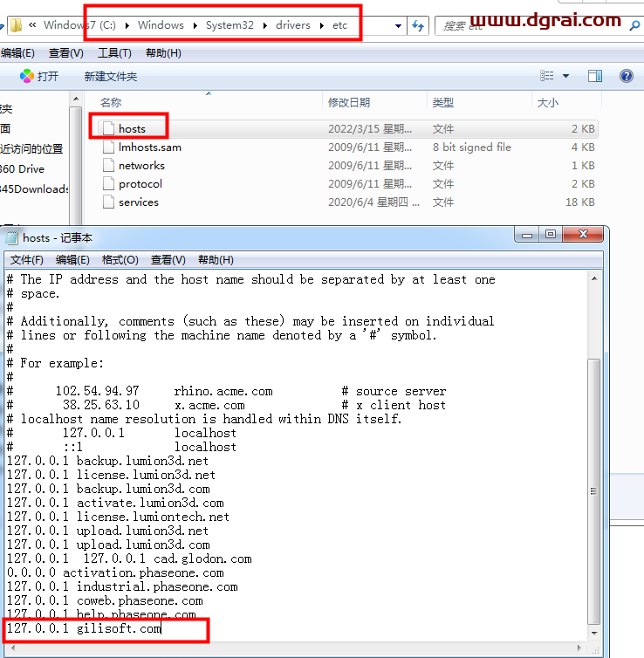Click the line 127.0.0.1 license.lumiontech.net

point(119,517)
